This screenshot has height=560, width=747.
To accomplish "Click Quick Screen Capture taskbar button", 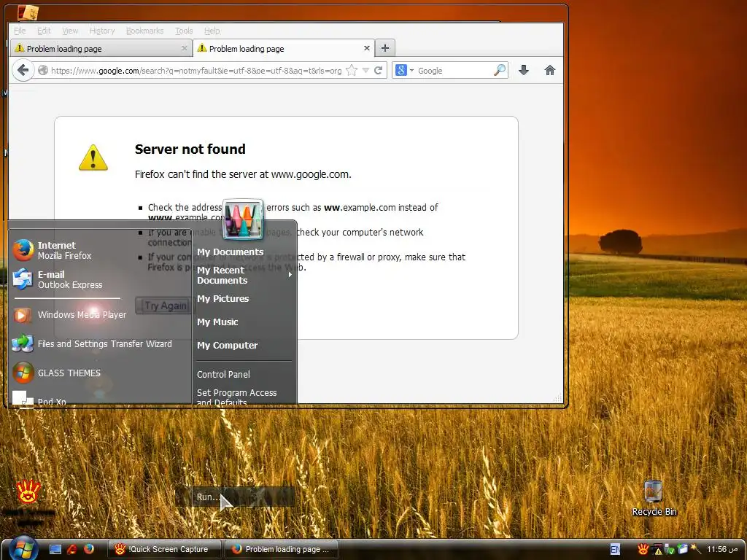I will [x=165, y=549].
